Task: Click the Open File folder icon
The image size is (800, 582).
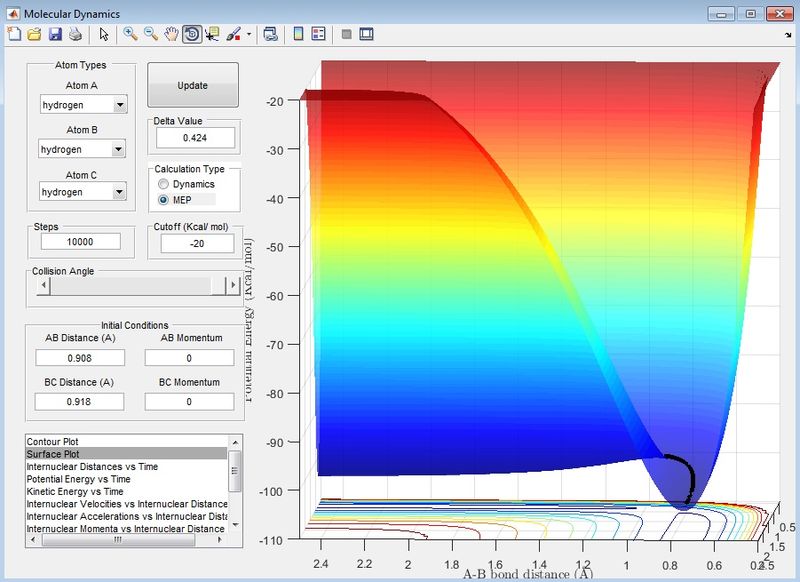Action: [34, 34]
